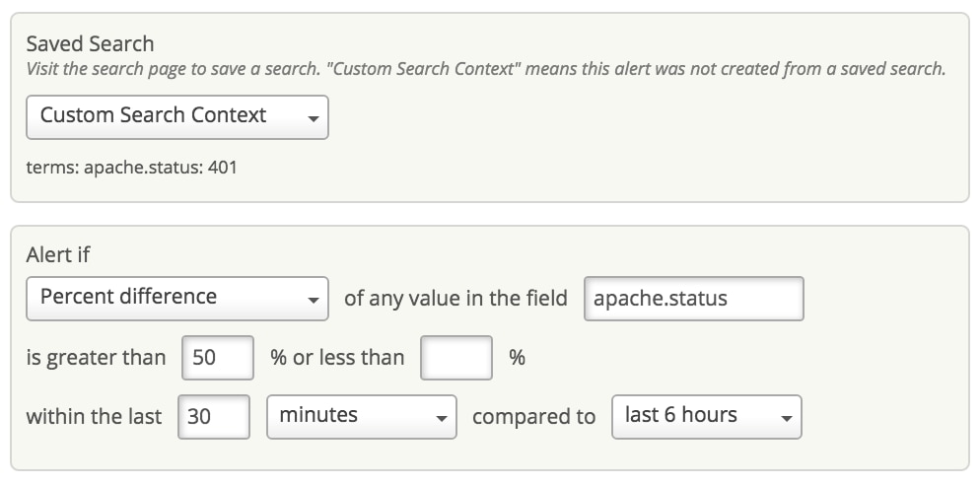Click the apache.status field name input
The image size is (980, 485).
pyautogui.click(x=694, y=298)
